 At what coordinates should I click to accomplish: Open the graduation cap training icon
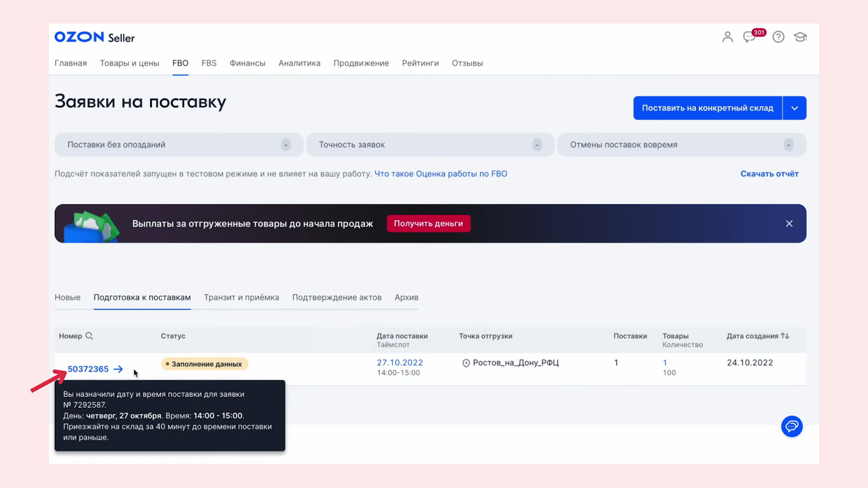[x=800, y=37]
